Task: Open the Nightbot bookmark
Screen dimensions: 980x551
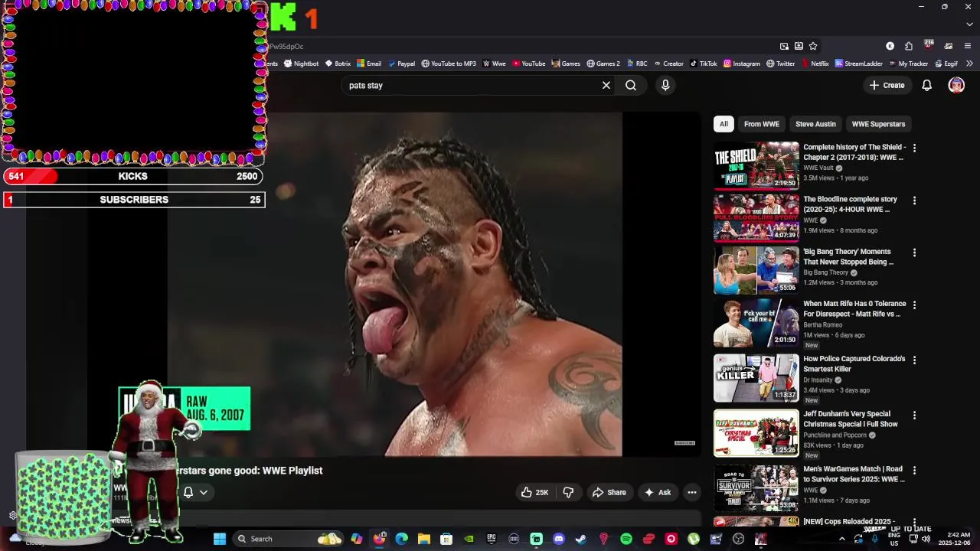Action: click(301, 64)
